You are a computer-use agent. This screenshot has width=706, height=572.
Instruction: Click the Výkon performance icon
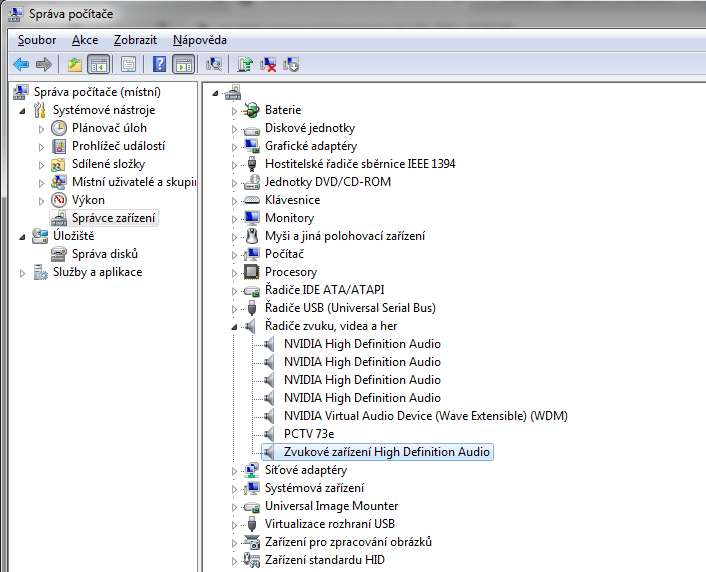[x=59, y=200]
